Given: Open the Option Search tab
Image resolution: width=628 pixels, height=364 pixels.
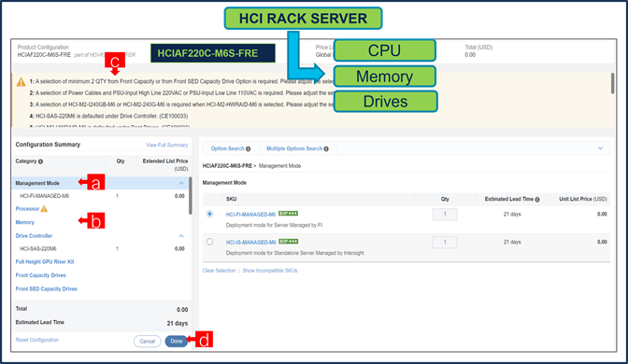Looking at the screenshot, I should pos(230,148).
